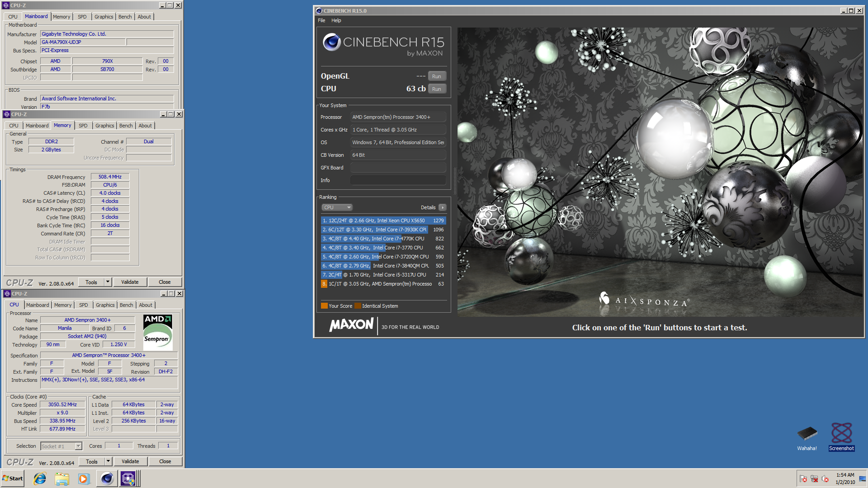Open the Help menu in Cinebench
This screenshot has width=868, height=488.
point(336,20)
